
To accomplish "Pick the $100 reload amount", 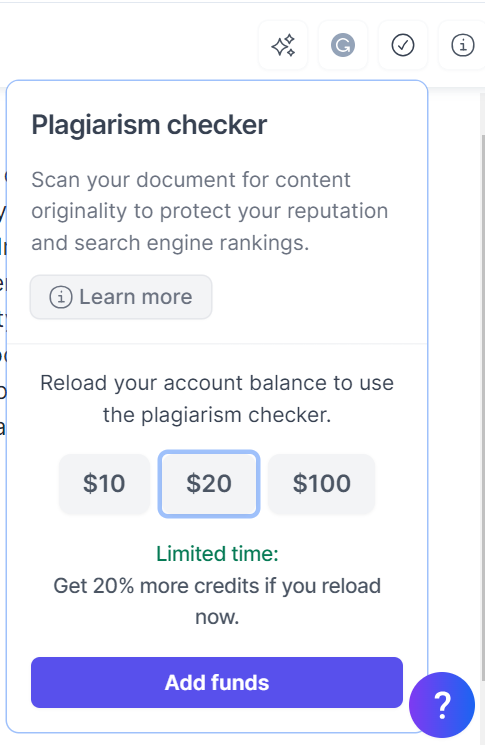I will coord(322,484).
